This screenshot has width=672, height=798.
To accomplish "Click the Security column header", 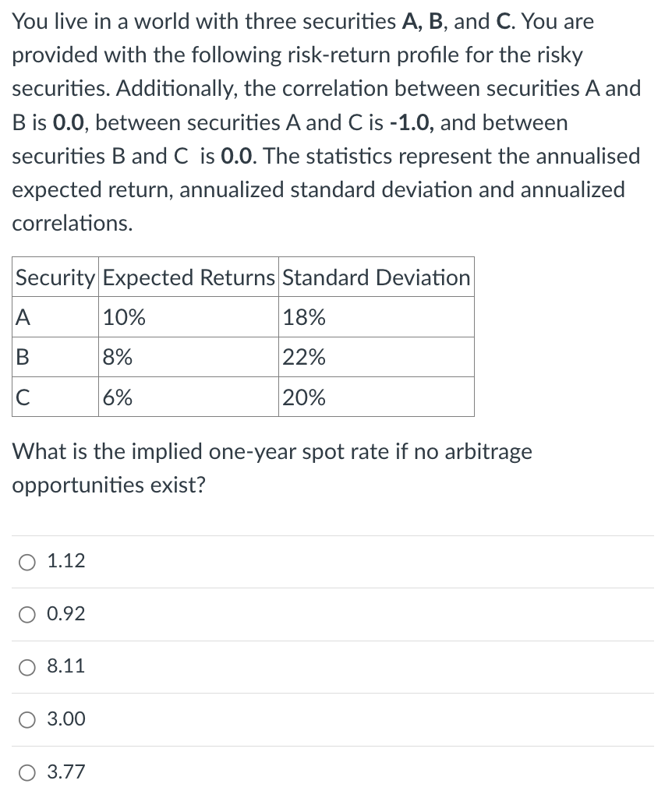I will click(x=56, y=277).
